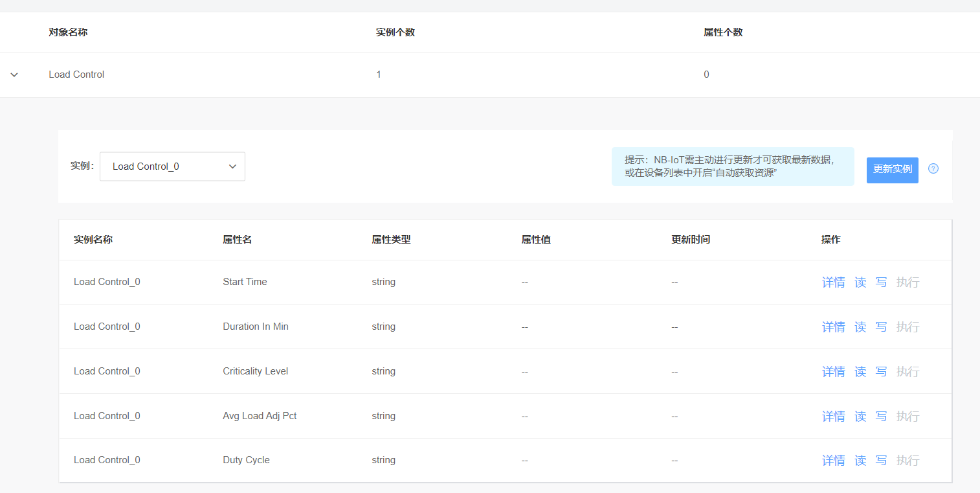Select the Load Control object name

pyautogui.click(x=76, y=75)
